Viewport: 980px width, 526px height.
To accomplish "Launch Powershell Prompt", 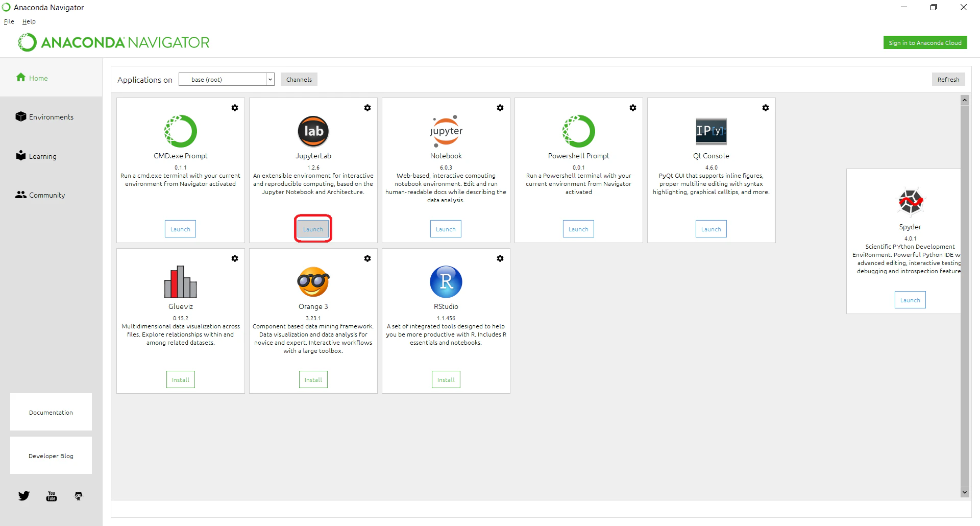I will [578, 229].
